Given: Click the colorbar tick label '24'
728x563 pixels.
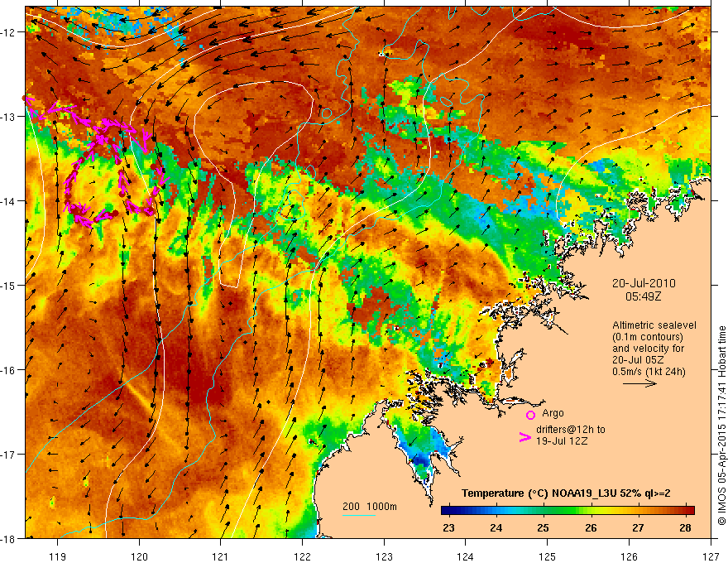Looking at the screenshot, I should pos(496,528).
